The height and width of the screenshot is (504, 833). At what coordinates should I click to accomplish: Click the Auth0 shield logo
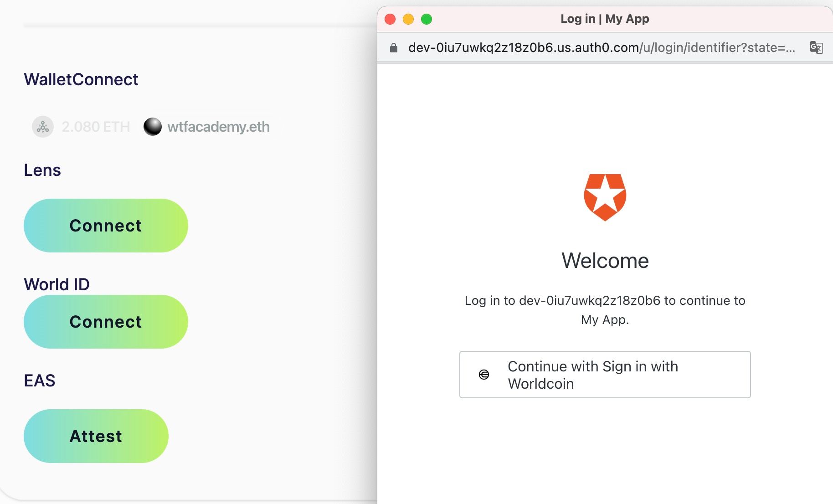pos(605,197)
